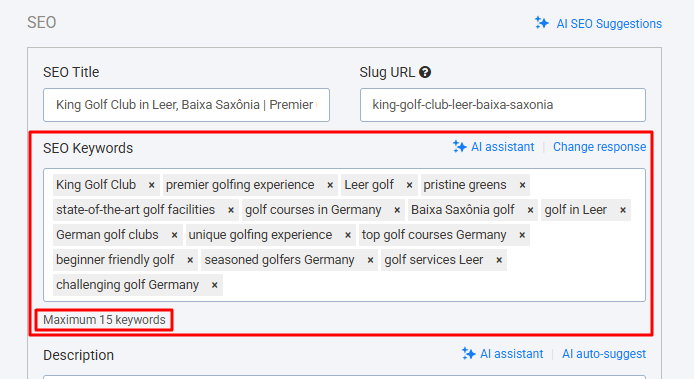694x379 pixels.
Task: Open AI SEO Suggestions
Action: 598,23
